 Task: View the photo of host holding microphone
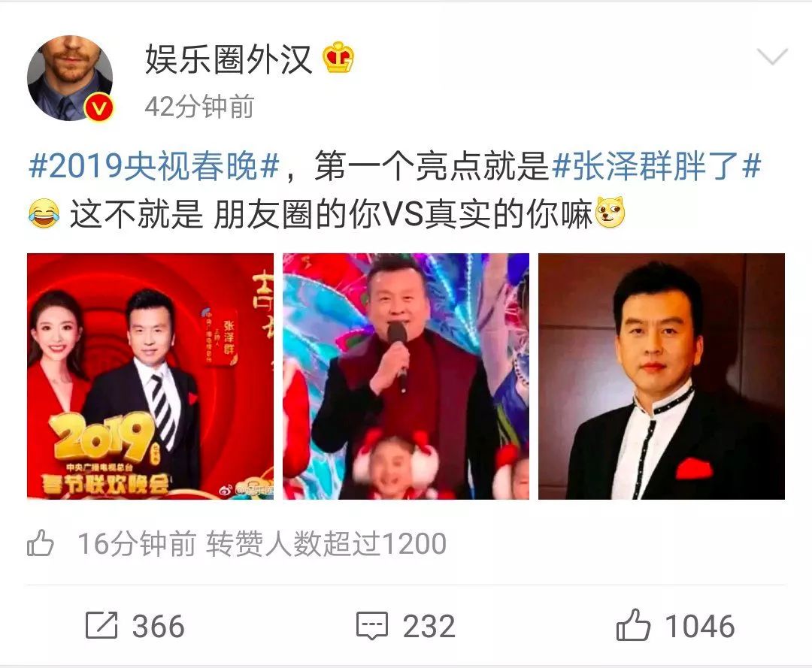406,376
